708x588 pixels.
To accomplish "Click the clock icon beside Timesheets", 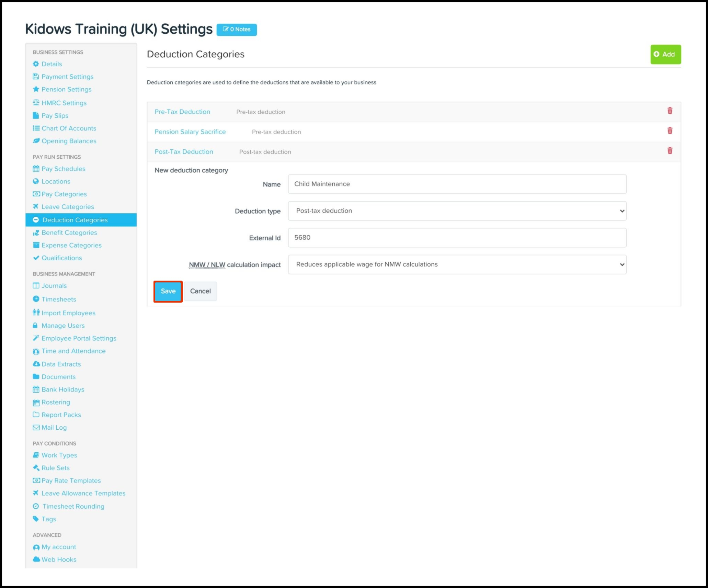I will point(36,299).
